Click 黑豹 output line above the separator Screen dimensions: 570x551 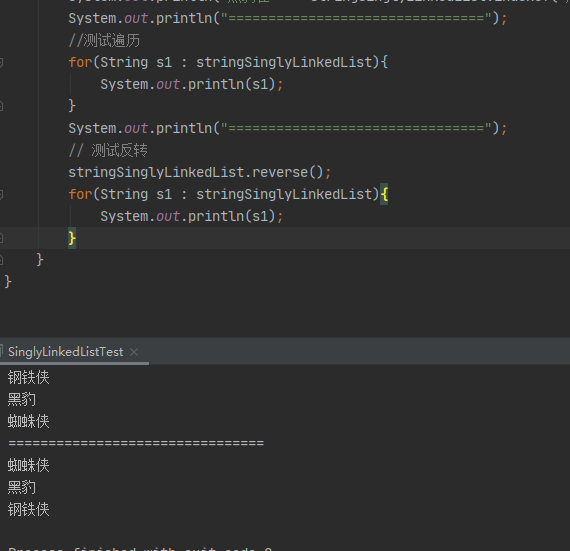[22, 399]
